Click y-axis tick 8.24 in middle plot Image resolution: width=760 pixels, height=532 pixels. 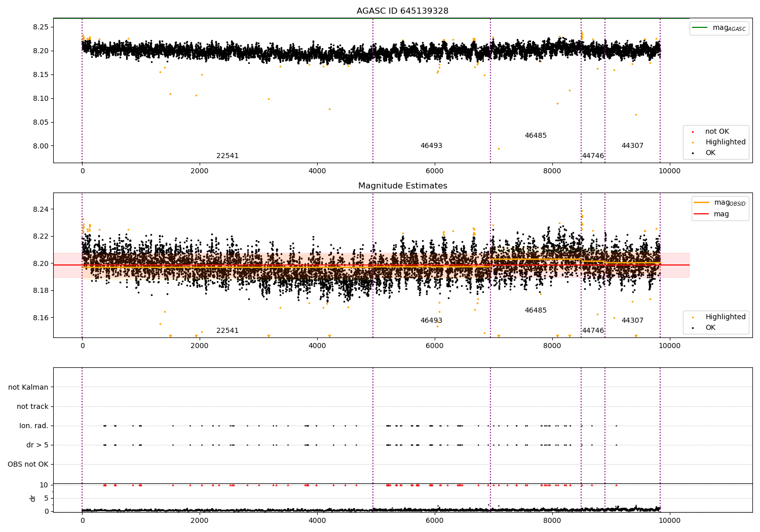coord(41,210)
